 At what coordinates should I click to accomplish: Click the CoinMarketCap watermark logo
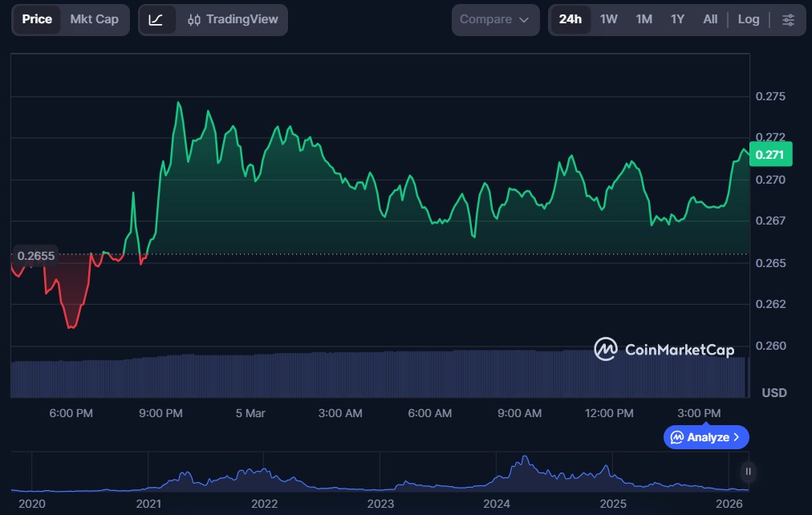point(605,349)
